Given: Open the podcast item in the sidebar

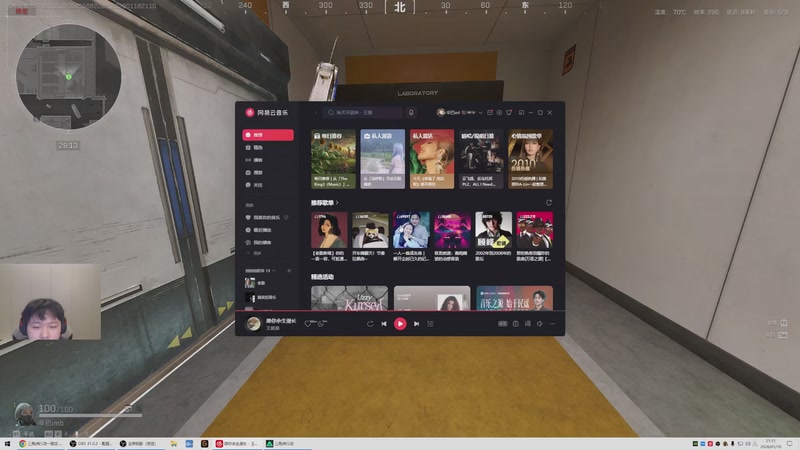Looking at the screenshot, I should pos(268,160).
